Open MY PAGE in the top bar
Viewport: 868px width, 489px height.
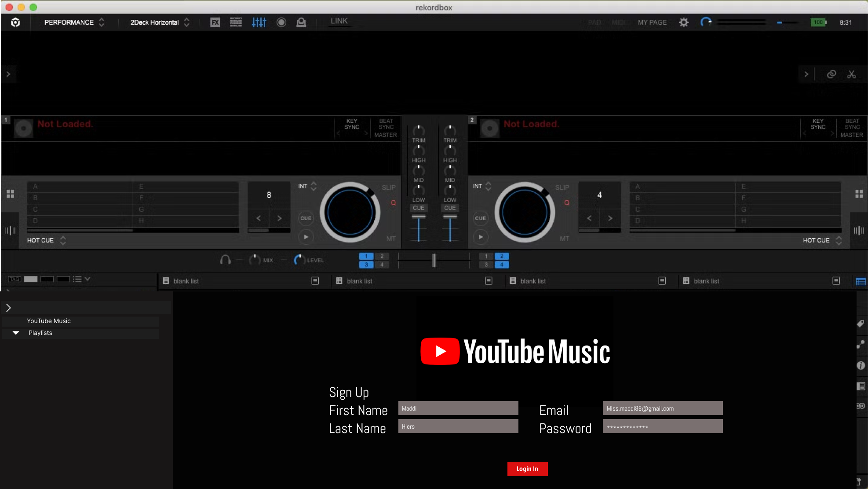point(652,22)
